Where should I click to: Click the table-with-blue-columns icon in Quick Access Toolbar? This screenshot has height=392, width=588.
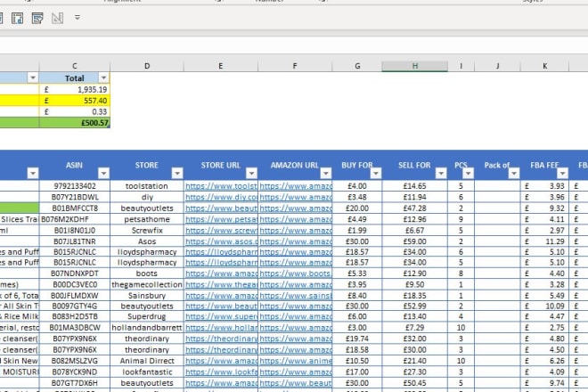coord(17,18)
